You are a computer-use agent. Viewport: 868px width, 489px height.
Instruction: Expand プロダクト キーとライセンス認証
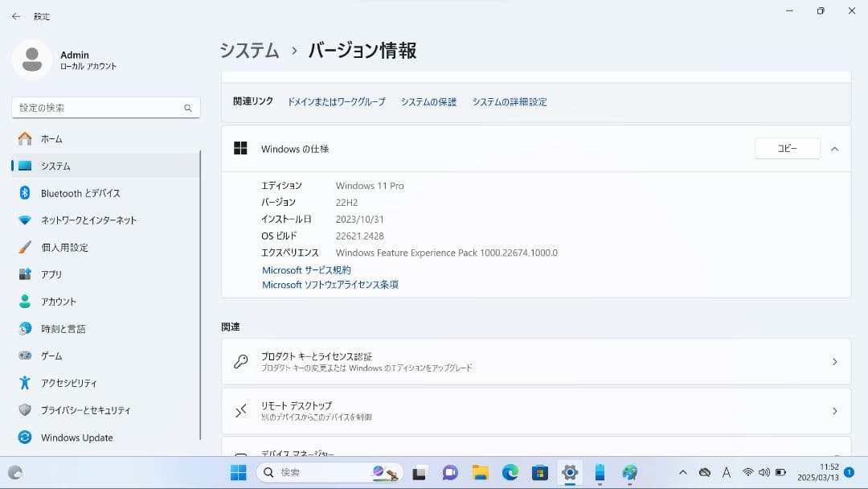535,362
